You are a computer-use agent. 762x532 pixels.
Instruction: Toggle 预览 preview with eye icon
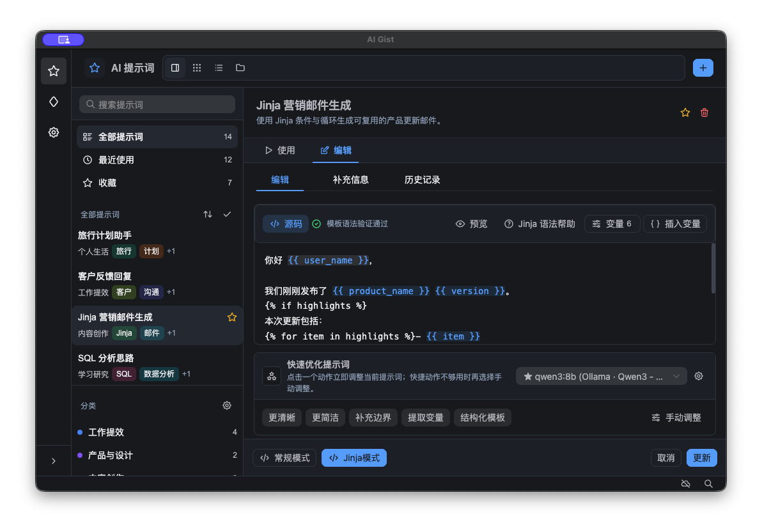[471, 224]
